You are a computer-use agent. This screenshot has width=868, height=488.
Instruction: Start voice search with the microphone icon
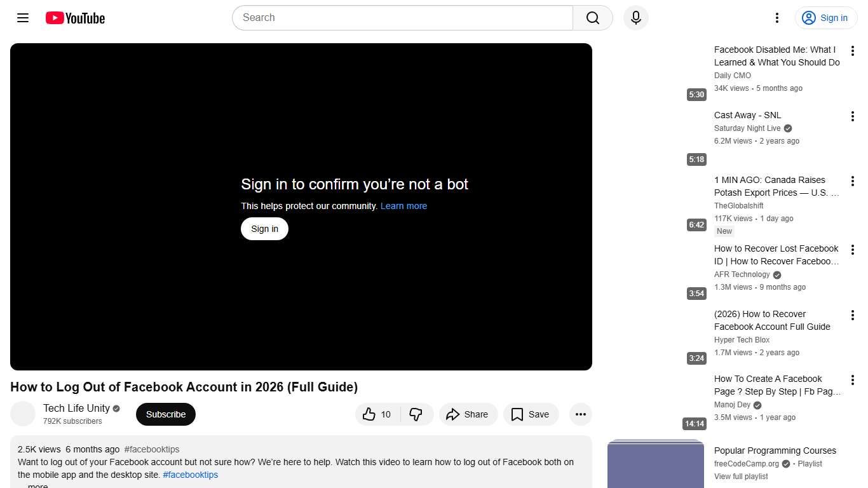(x=635, y=18)
